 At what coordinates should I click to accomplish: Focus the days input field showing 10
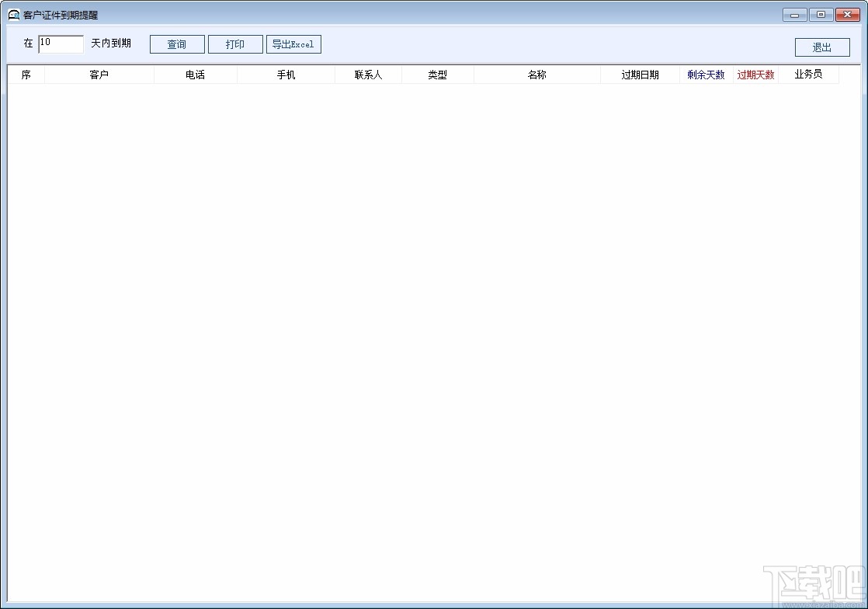coord(61,43)
